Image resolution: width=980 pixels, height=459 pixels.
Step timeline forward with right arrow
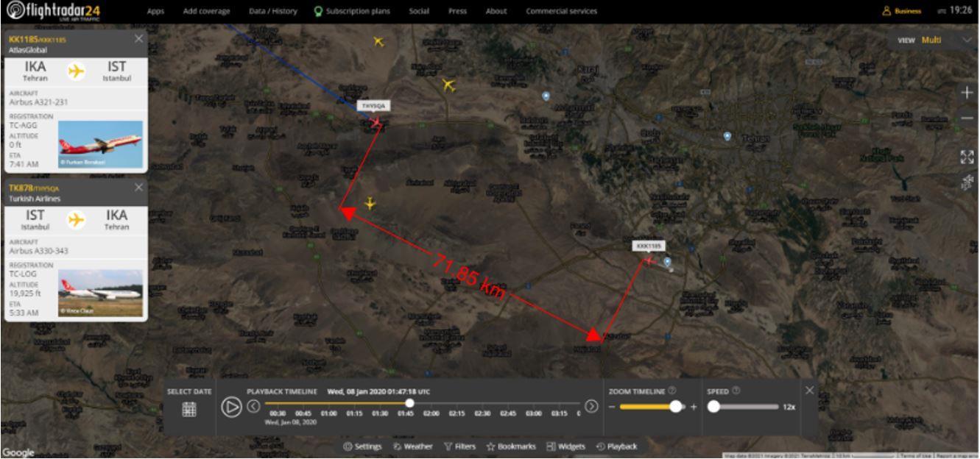point(591,406)
